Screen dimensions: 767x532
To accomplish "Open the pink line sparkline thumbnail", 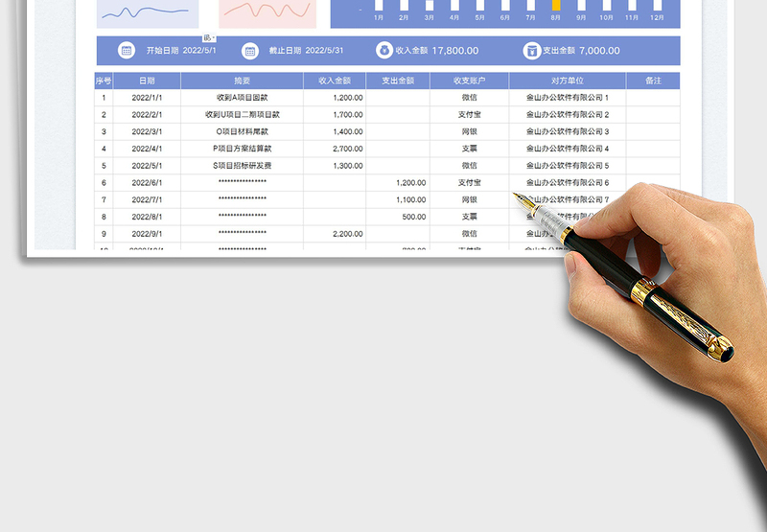I will coord(267,13).
